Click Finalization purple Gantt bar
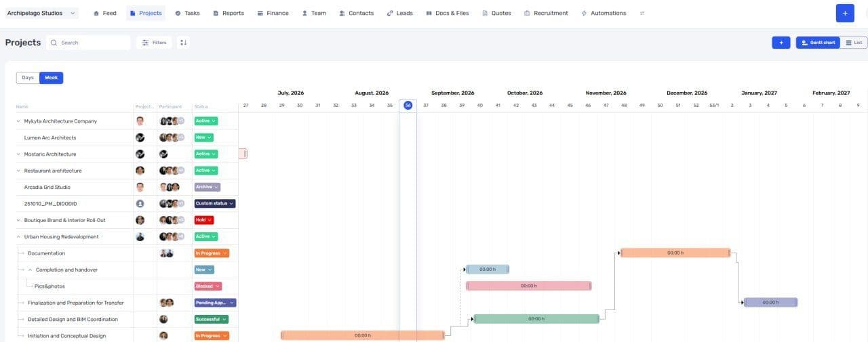 click(770, 302)
